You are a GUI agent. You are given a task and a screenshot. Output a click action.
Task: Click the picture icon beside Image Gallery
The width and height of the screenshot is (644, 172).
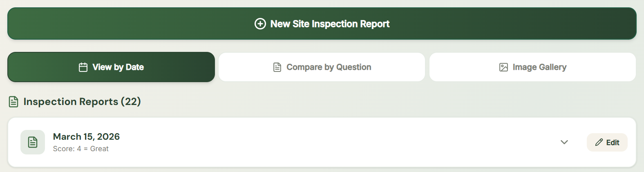(503, 67)
